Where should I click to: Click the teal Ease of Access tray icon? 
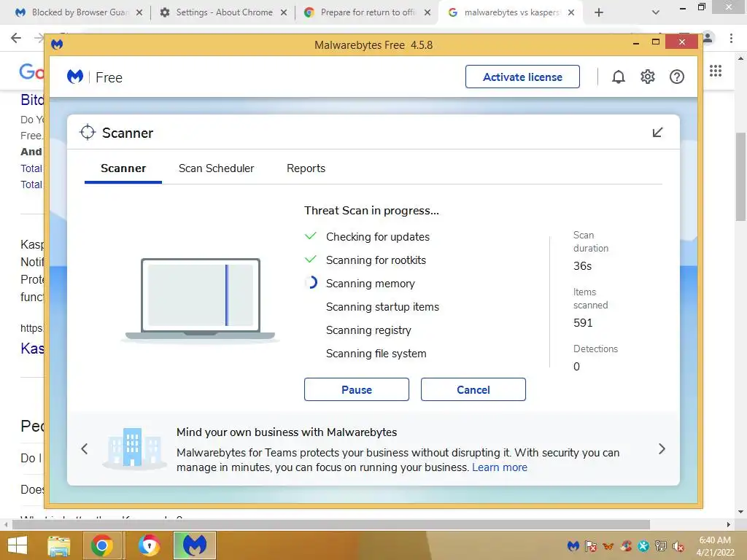(643, 545)
